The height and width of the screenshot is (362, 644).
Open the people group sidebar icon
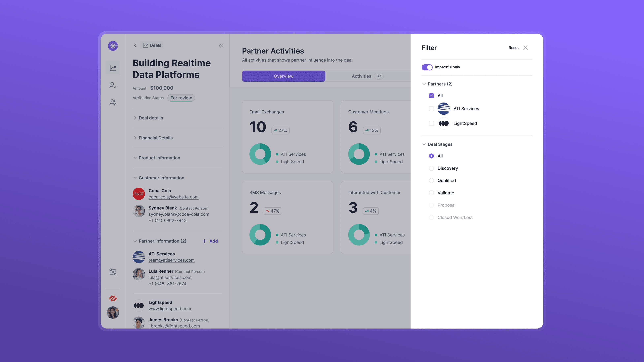click(x=113, y=102)
